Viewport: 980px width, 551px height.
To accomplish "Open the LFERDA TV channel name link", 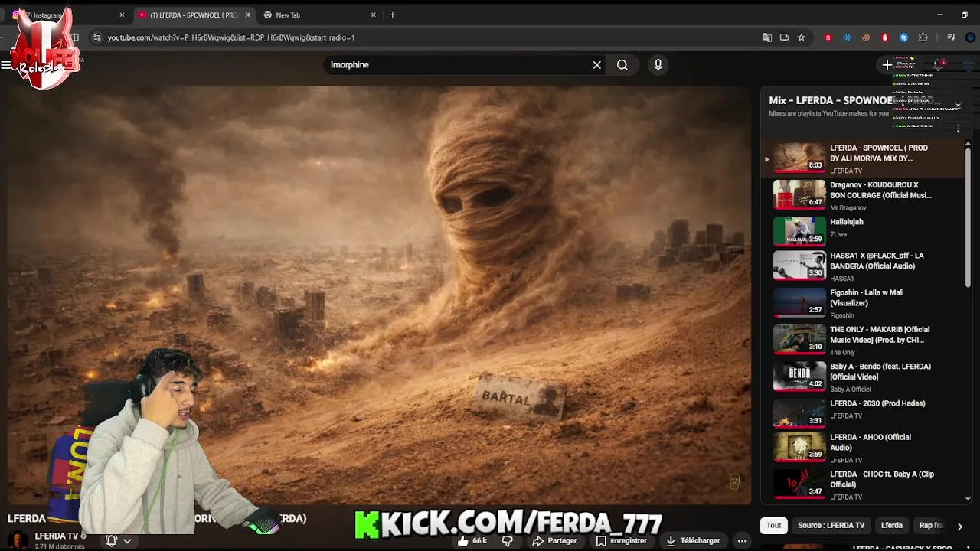I will click(57, 536).
